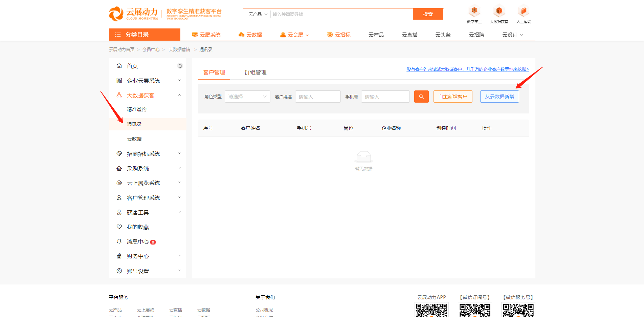This screenshot has width=644, height=317.
Task: Expand 采购系统 chevron
Action: point(180,168)
